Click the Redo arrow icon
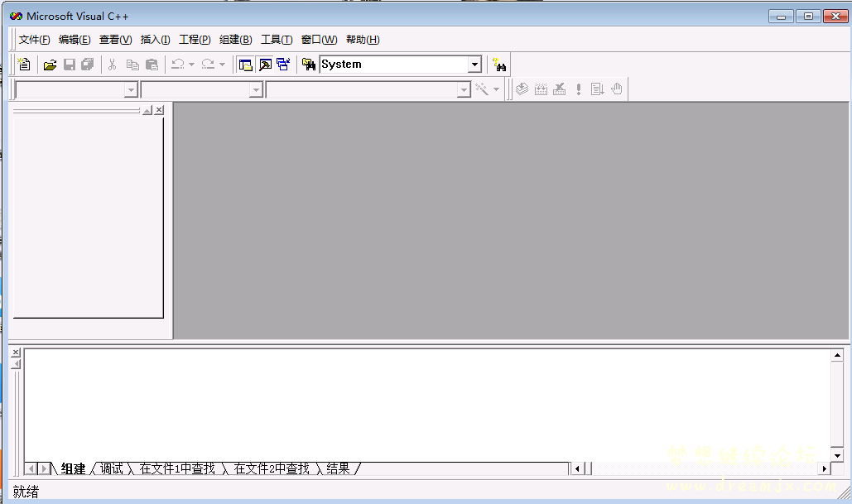Viewport: 852px width, 504px height. pos(208,65)
